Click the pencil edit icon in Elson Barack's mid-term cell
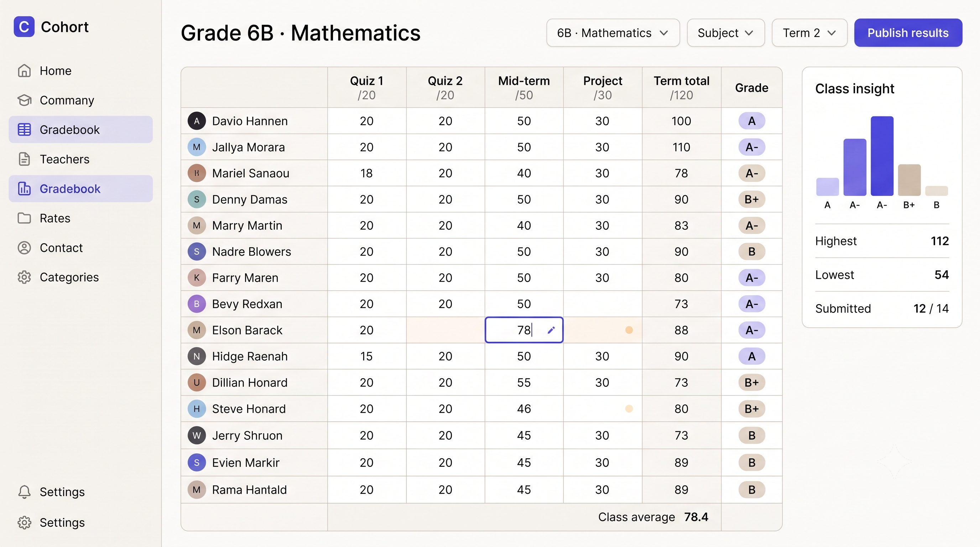Screen dimensions: 980x547 tap(551, 330)
